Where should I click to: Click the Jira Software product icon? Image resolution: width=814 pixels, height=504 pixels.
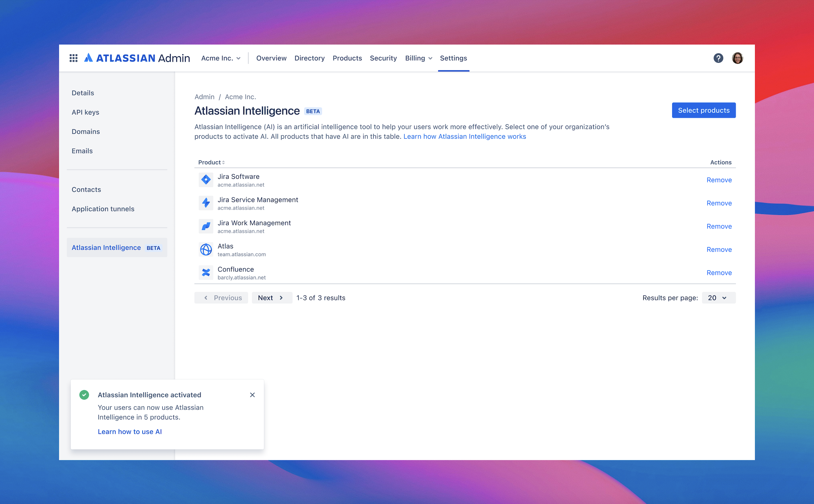(206, 180)
